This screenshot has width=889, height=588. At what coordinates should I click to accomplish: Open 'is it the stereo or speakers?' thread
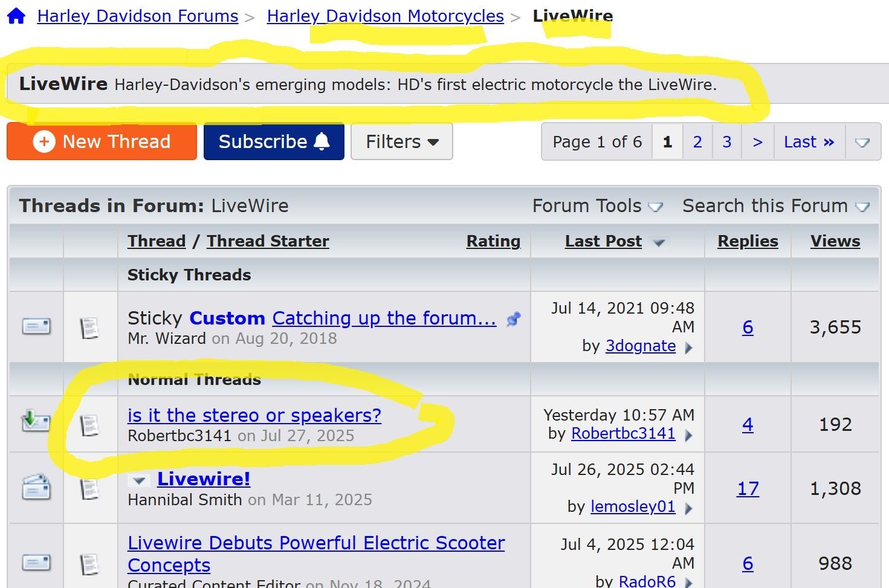pyautogui.click(x=254, y=416)
